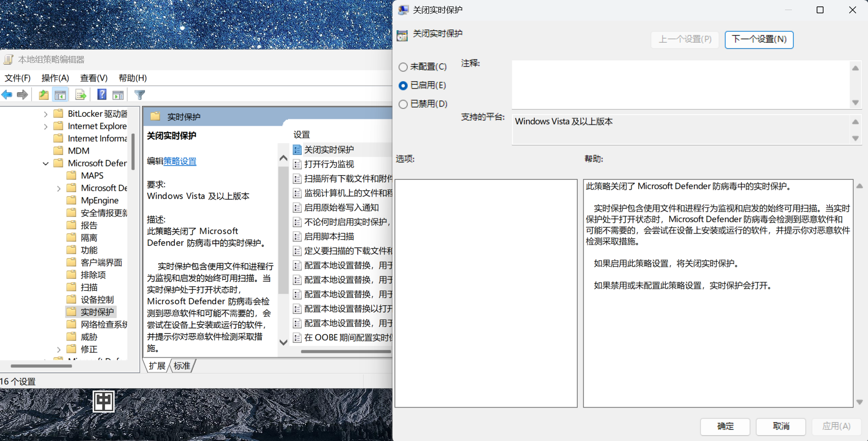
Task: Click the 注释 box scroll down arrow
Action: pyautogui.click(x=855, y=102)
